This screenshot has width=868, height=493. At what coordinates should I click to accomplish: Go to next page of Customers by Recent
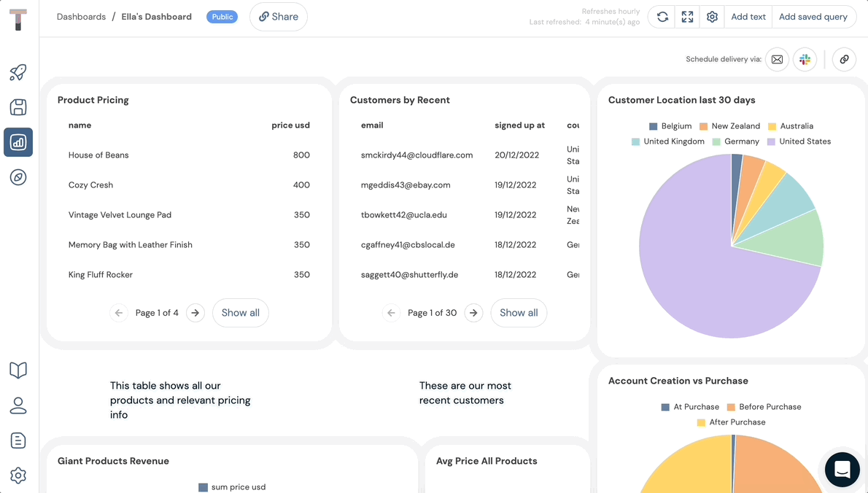[x=473, y=313]
